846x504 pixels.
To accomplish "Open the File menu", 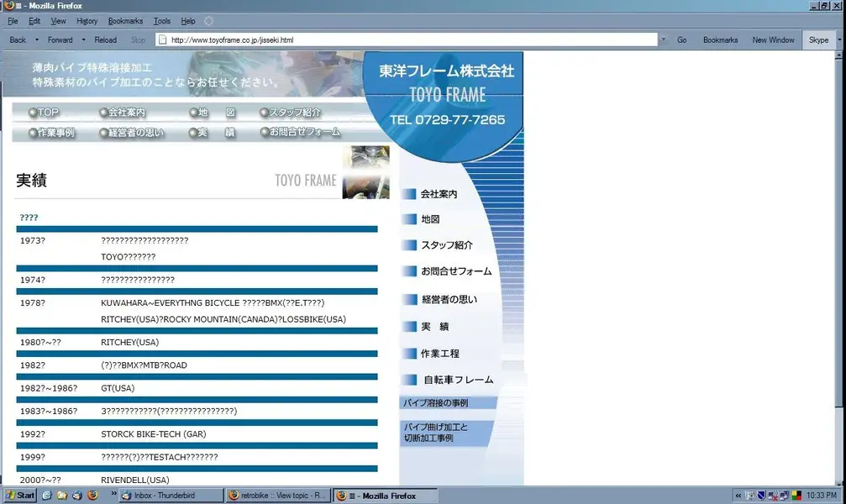I will (x=13, y=21).
